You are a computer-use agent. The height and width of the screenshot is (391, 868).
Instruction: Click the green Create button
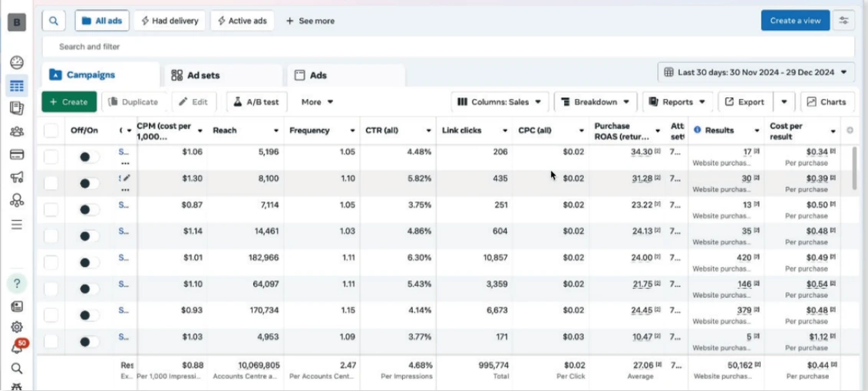[69, 102]
